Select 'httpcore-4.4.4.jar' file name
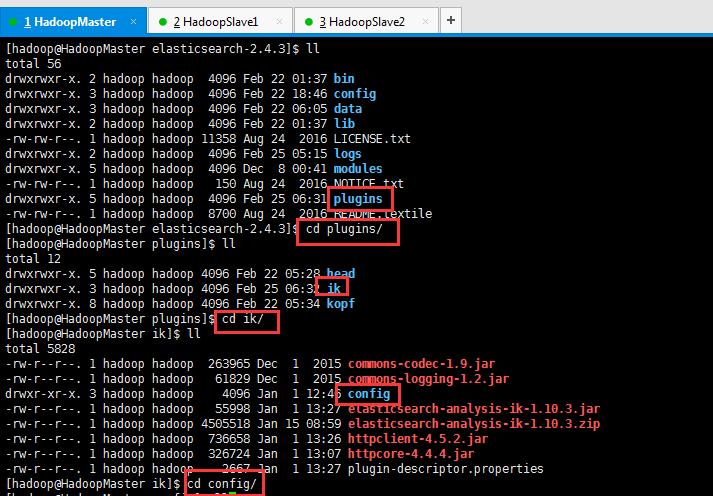The width and height of the screenshot is (713, 496). click(411, 454)
